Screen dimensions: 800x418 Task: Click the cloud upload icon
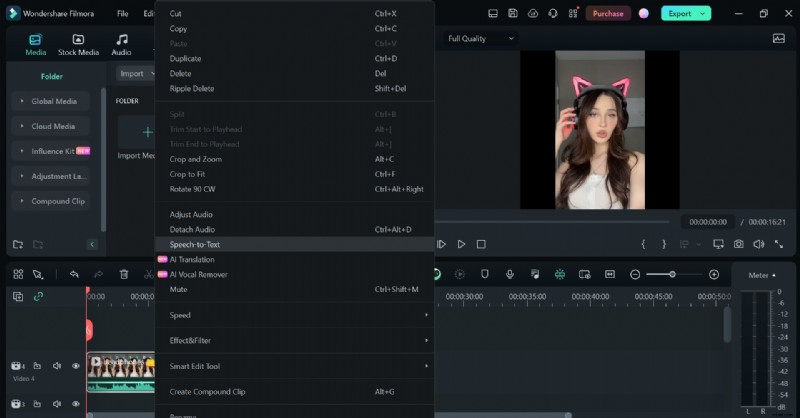533,14
